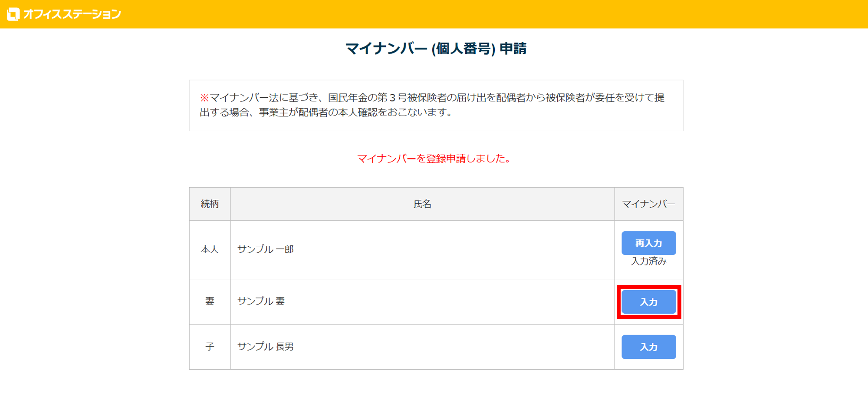868x394 pixels.
Task: Click the name サンプル 一郎
Action: tap(266, 249)
